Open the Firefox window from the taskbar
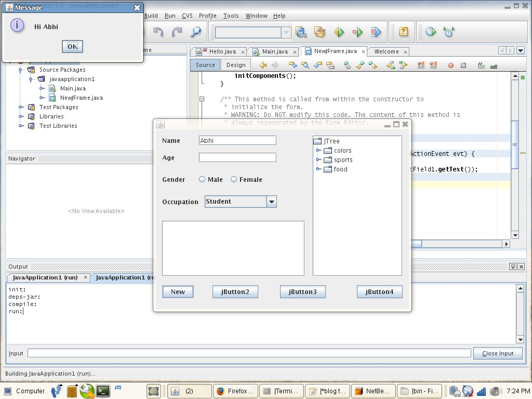Screen dimensions: 532x399 [x=235, y=391]
